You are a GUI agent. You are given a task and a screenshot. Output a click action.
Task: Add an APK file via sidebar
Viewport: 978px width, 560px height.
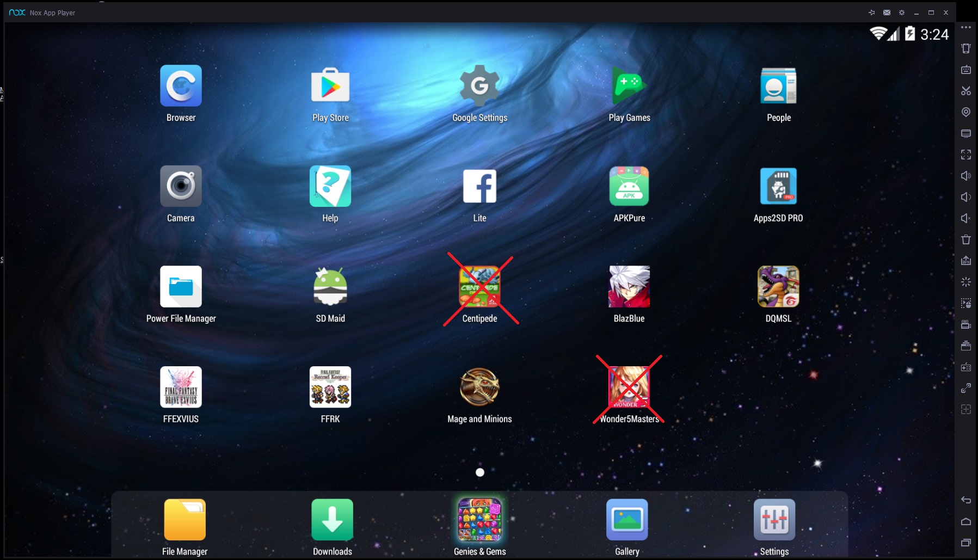pos(966,261)
